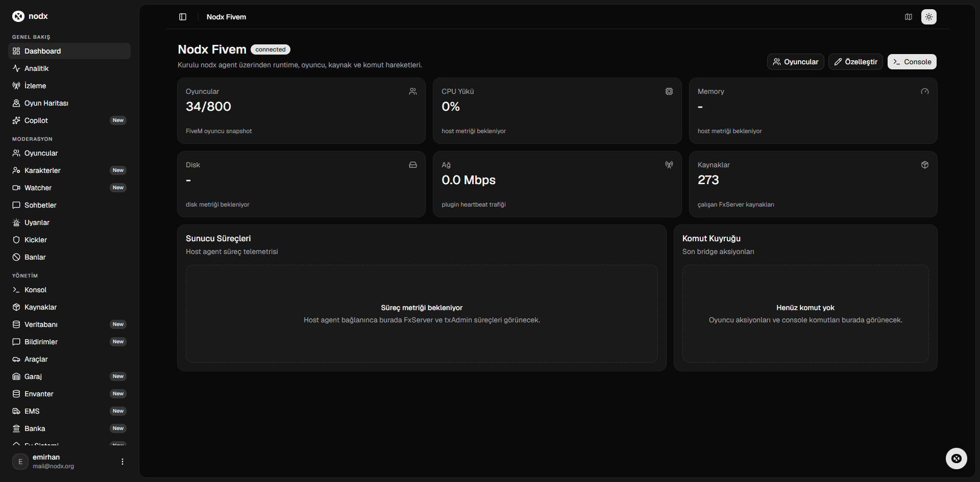Viewport: 980px width, 482px height.
Task: Click 'FiveM oyuncu snapshot' text
Action: pyautogui.click(x=218, y=131)
